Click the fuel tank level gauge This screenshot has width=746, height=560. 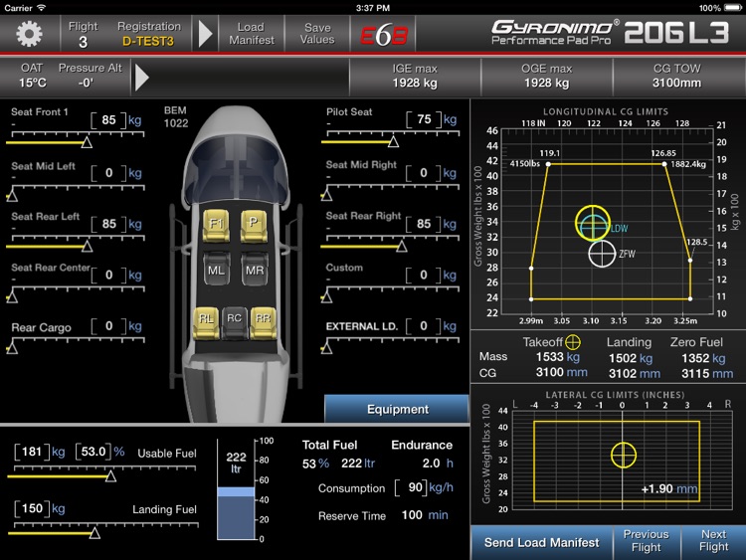tap(236, 489)
